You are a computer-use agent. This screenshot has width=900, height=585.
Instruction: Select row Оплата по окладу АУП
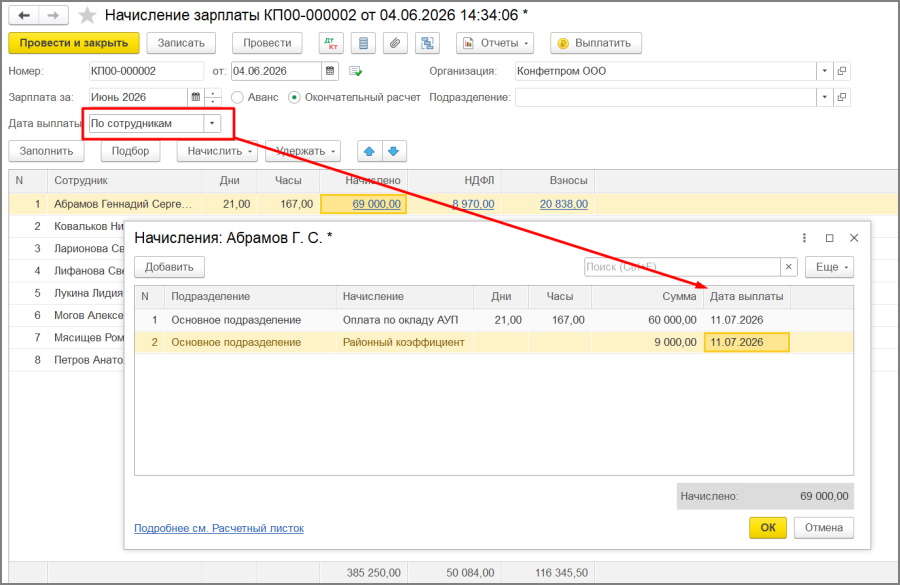point(494,320)
